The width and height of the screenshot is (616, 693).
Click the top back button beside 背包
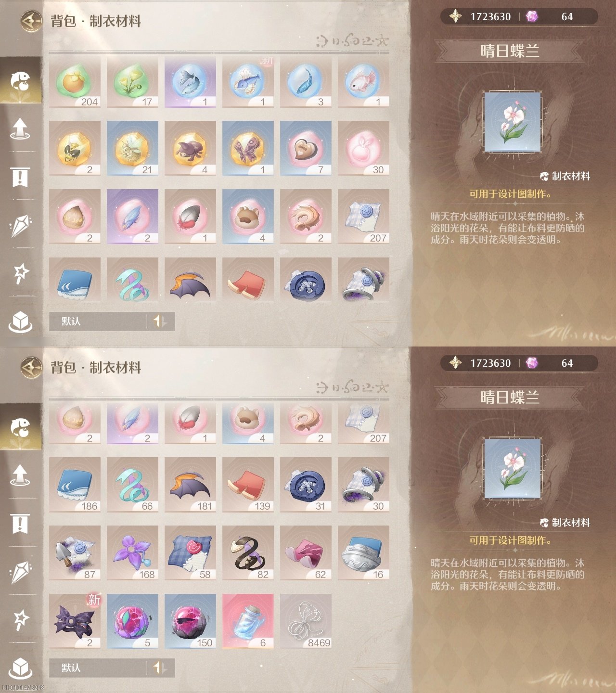click(31, 21)
